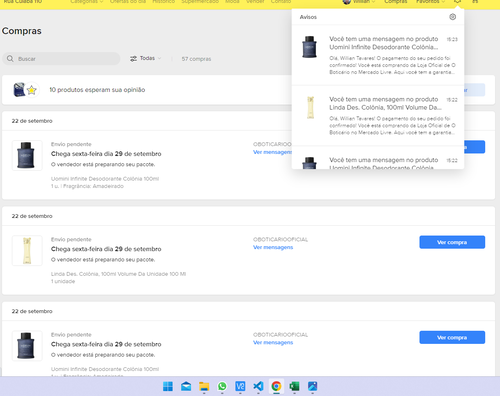Open Linda Des. Colônia message notification

coord(378,116)
